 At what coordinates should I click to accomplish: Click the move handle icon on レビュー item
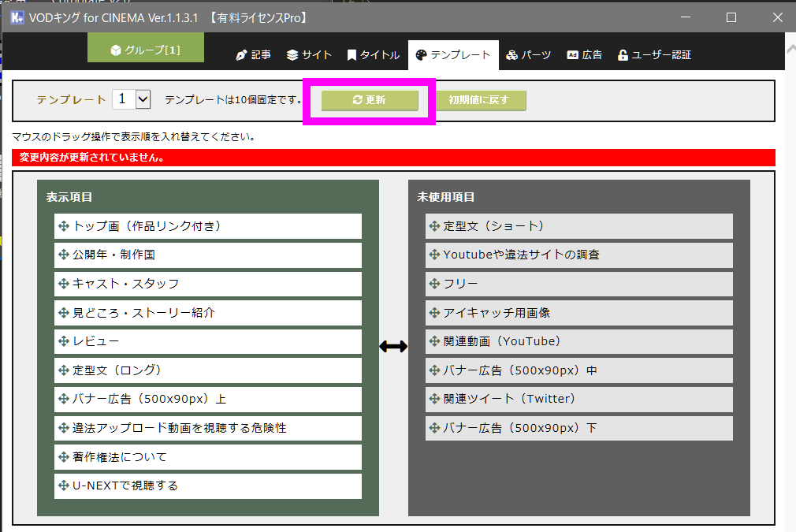(64, 341)
